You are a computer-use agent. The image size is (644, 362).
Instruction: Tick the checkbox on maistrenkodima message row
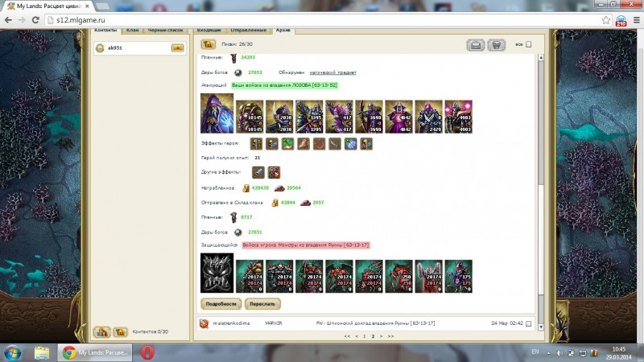[x=529, y=324]
